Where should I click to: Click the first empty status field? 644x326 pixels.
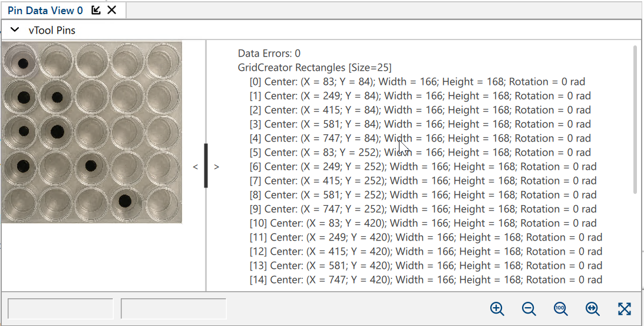coord(60,309)
